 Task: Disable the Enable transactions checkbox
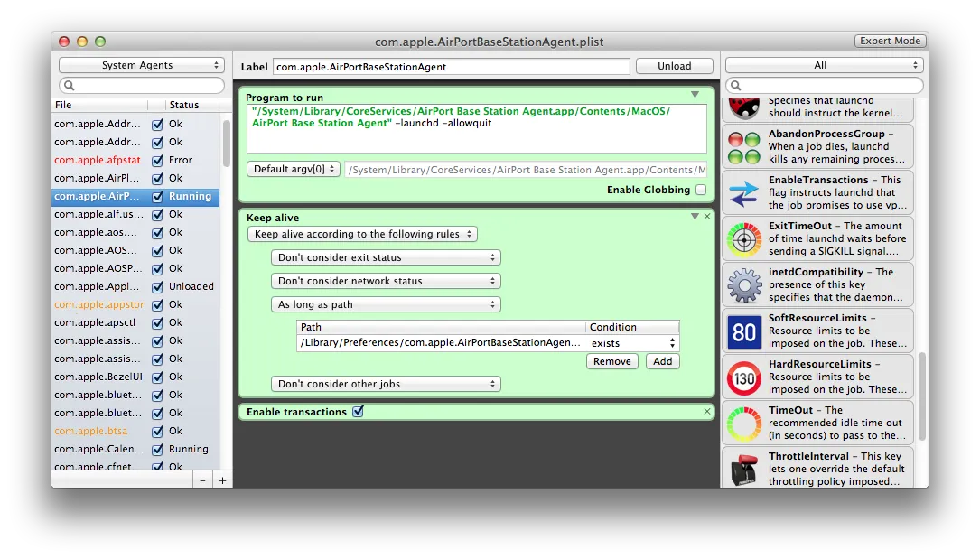tap(359, 411)
